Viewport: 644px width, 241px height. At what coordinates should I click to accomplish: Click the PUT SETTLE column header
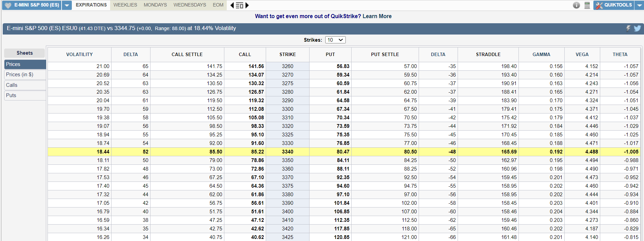[x=385, y=54]
